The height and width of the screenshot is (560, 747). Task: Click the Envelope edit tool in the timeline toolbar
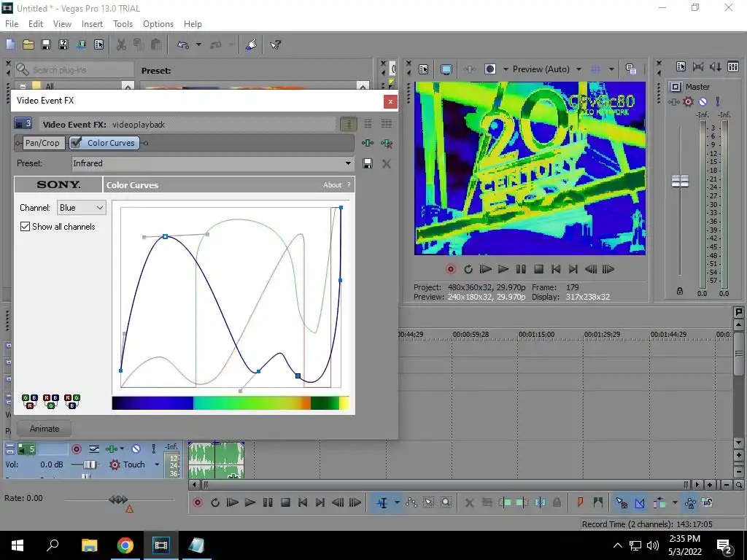click(411, 502)
